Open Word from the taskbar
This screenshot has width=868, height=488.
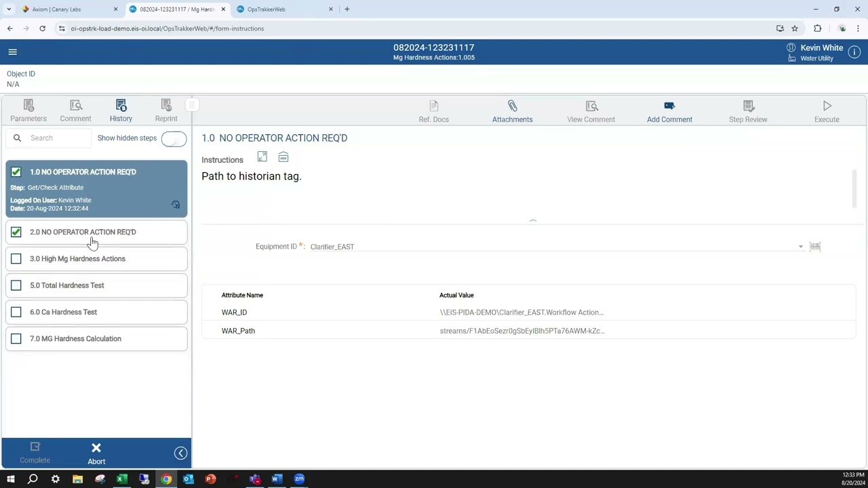pyautogui.click(x=277, y=479)
